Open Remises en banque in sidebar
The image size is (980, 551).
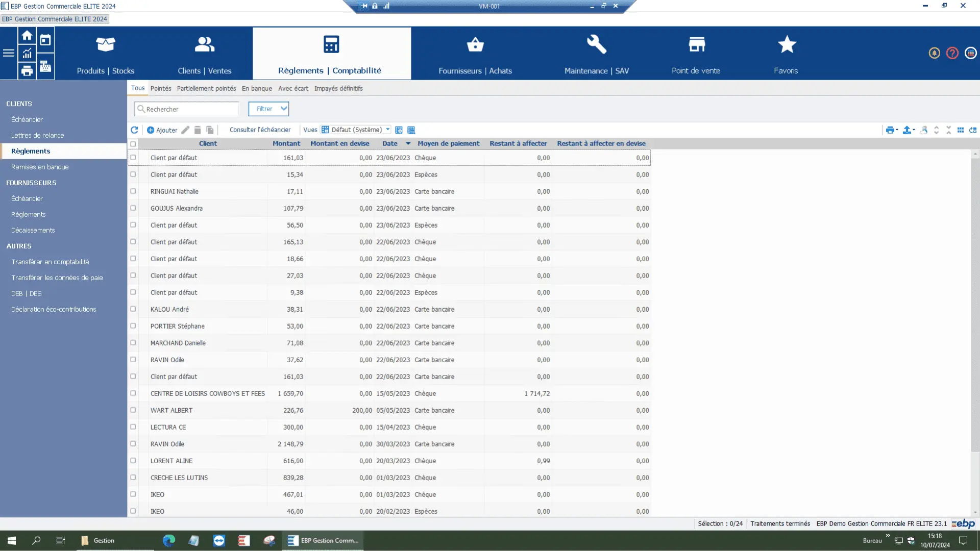(40, 167)
